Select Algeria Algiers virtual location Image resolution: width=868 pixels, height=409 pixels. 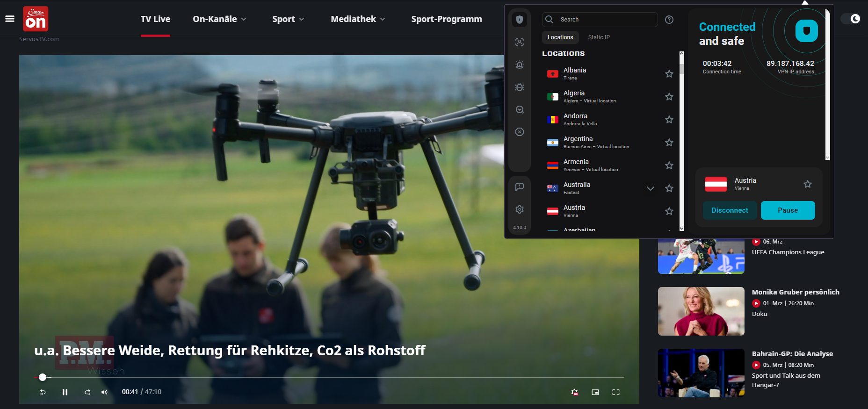tap(610, 97)
